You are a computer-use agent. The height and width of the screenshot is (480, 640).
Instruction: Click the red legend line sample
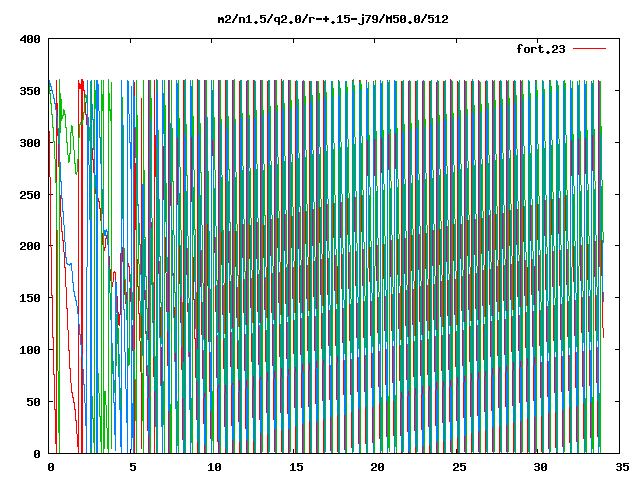(x=589, y=49)
